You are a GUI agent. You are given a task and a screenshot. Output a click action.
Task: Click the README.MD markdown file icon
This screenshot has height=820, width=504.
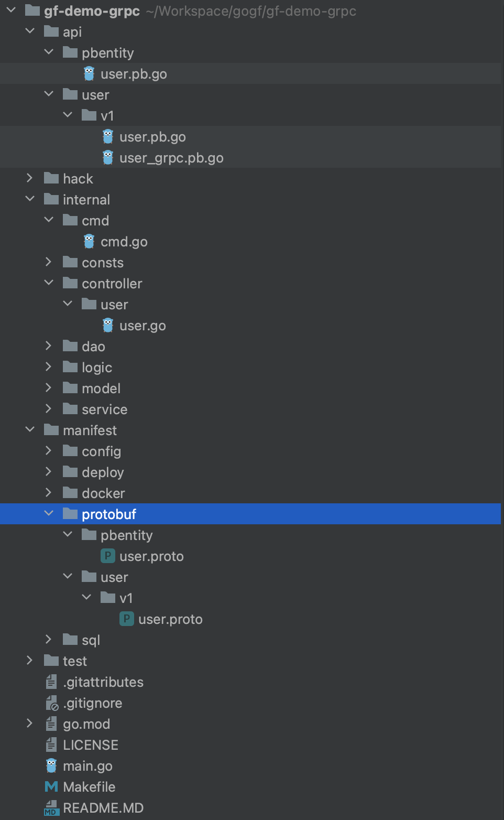[51, 807]
